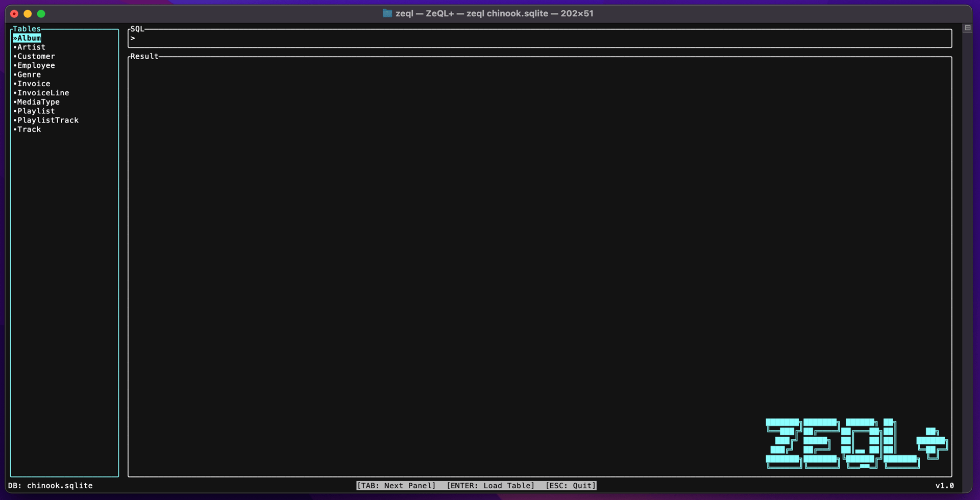Click the ESC: Quit hint
This screenshot has width=980, height=500.
click(x=571, y=486)
